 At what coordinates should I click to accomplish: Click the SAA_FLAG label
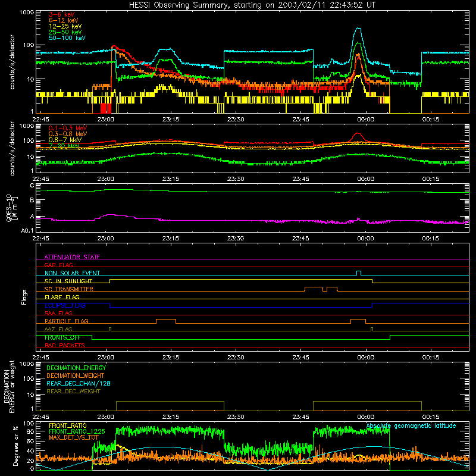(x=58, y=313)
